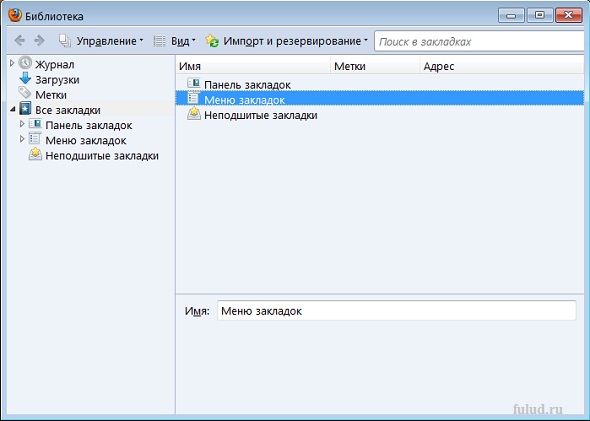Click the Неподшитые закладки icon in the list
This screenshot has width=590, height=421.
tap(194, 114)
